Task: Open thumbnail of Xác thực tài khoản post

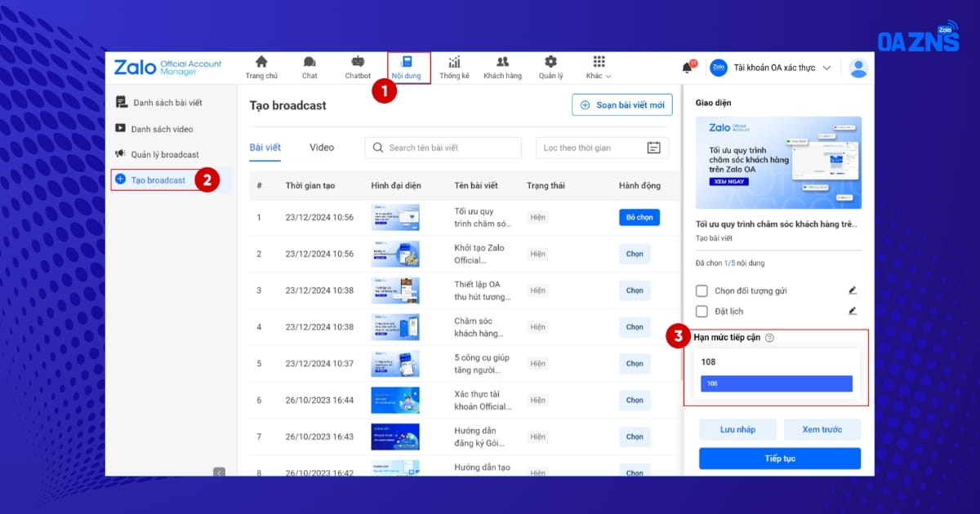Action: [395, 400]
